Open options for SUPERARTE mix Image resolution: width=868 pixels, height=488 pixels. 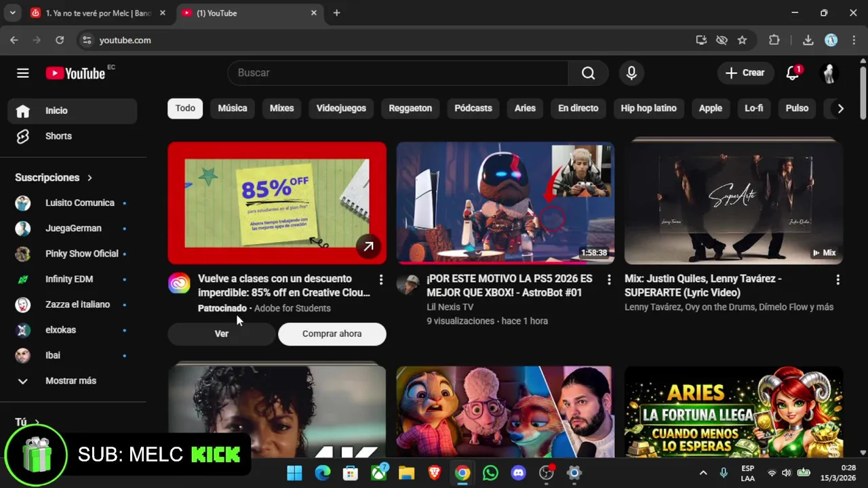[837, 279]
